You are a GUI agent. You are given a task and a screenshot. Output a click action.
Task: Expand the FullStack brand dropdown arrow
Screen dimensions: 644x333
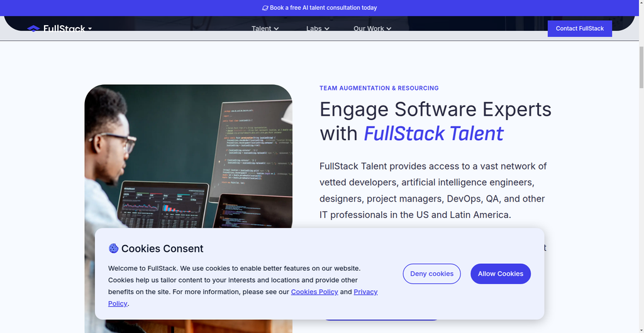[89, 29]
